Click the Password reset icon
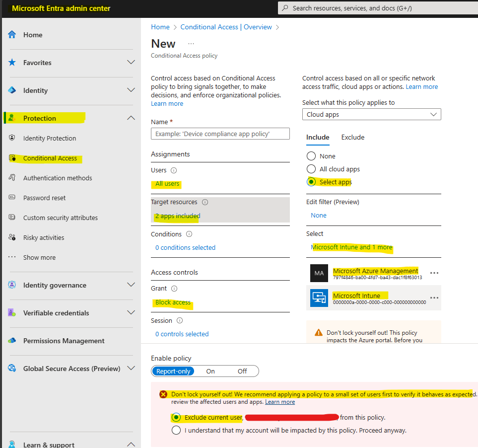This screenshot has height=448, width=478. pos(12,197)
